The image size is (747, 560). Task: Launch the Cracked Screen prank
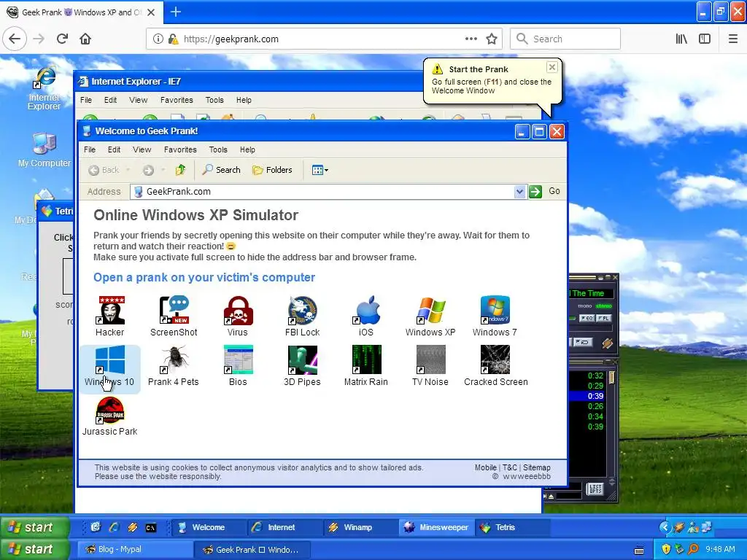click(495, 366)
